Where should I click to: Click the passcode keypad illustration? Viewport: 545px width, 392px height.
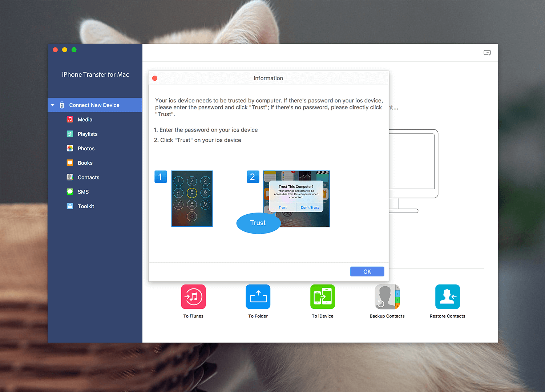click(192, 199)
